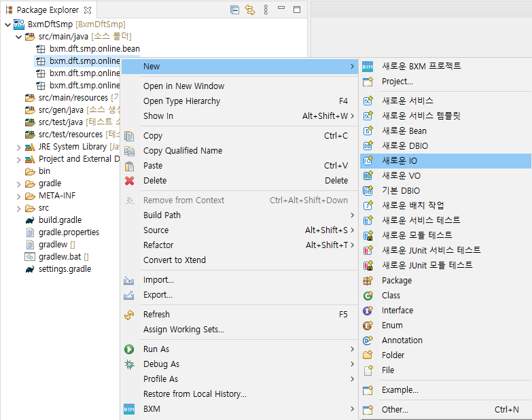Image resolution: width=532 pixels, height=420 pixels.
Task: Select 새로운 DBIO in the submenu
Action: [x=405, y=145]
